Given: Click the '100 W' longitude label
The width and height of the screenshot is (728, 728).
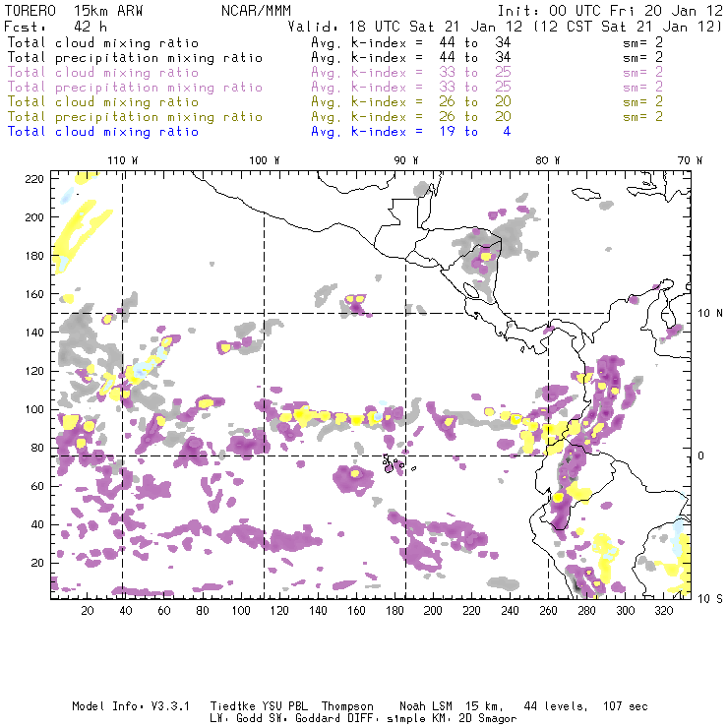Looking at the screenshot, I should tap(265, 160).
